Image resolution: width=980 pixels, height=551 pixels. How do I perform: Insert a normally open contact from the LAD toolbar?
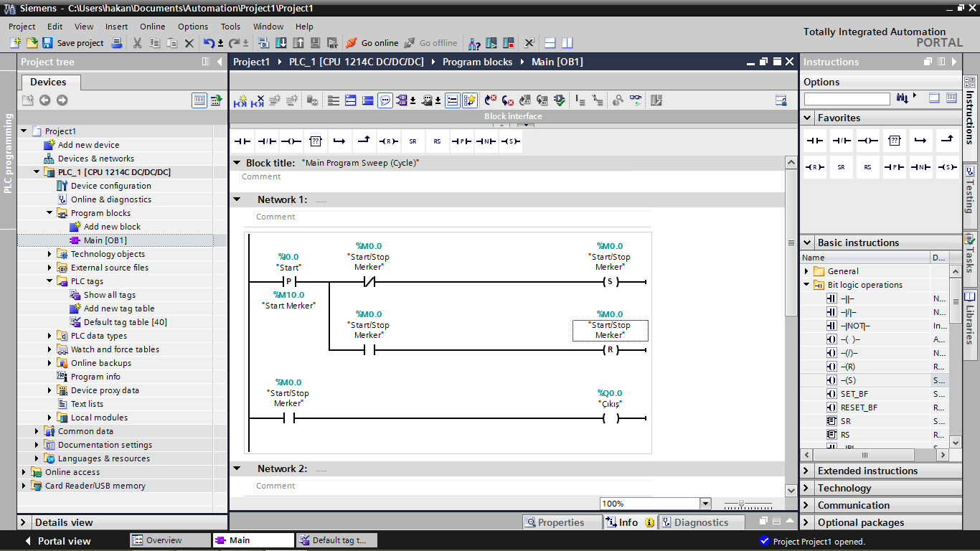pyautogui.click(x=242, y=141)
